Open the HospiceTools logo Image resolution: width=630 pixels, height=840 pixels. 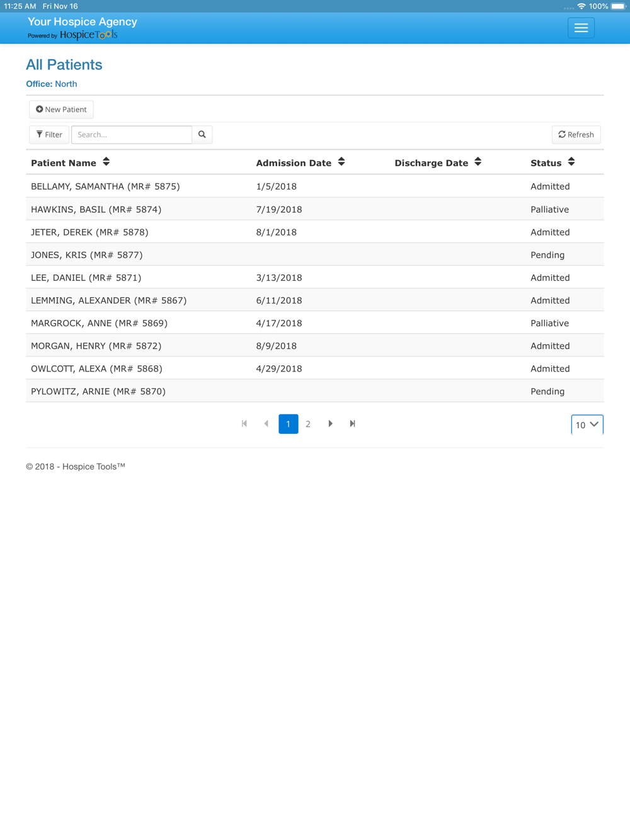[88, 35]
